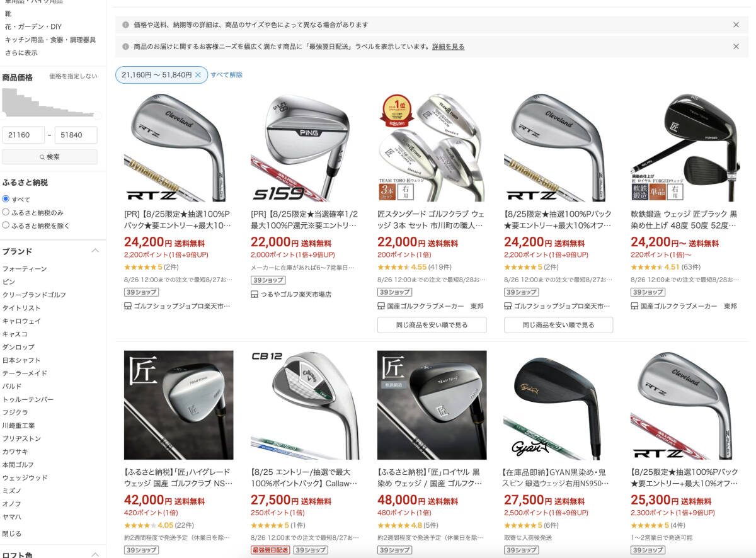The height and width of the screenshot is (558, 756).
Task: Click the magnifier 検索 price search button
Action: (x=50, y=157)
